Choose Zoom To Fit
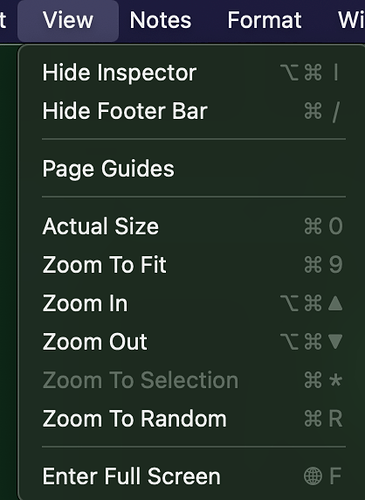365x500 pixels. pos(193,265)
